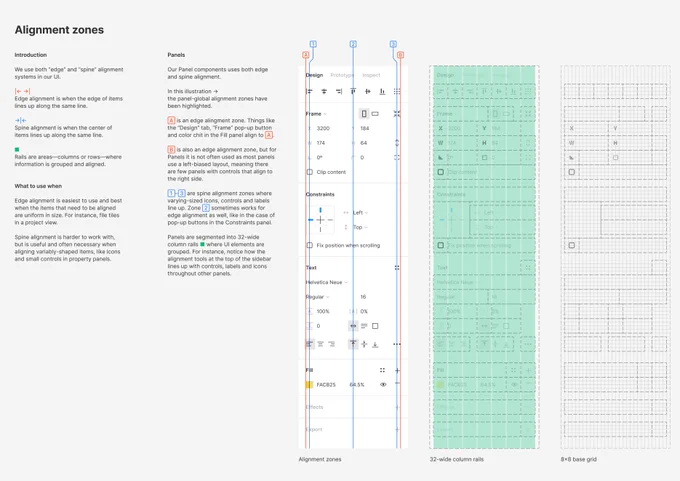
Task: Edit fill hex field showing FACB25
Action: [x=326, y=385]
